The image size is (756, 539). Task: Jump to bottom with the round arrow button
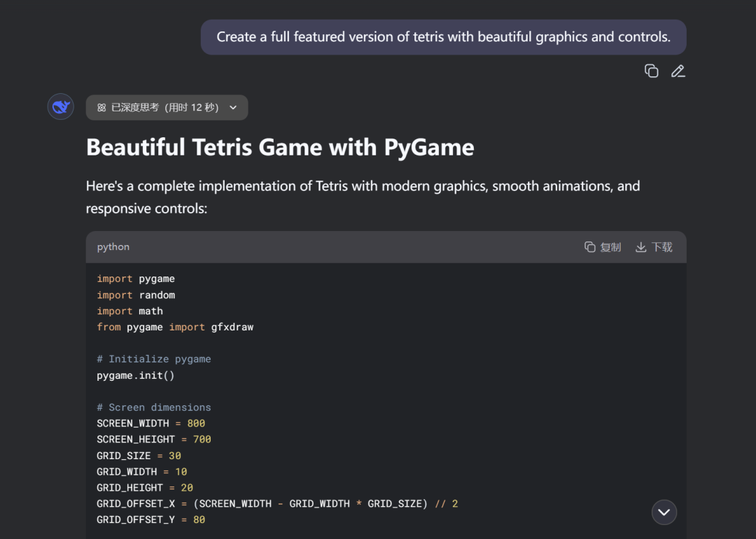[x=664, y=512]
